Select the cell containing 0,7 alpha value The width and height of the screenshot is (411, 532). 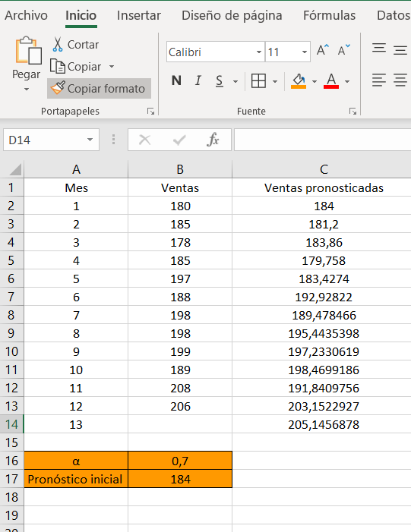180,461
